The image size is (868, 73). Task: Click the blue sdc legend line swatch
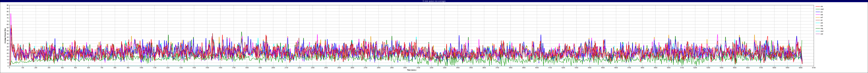[818, 12]
